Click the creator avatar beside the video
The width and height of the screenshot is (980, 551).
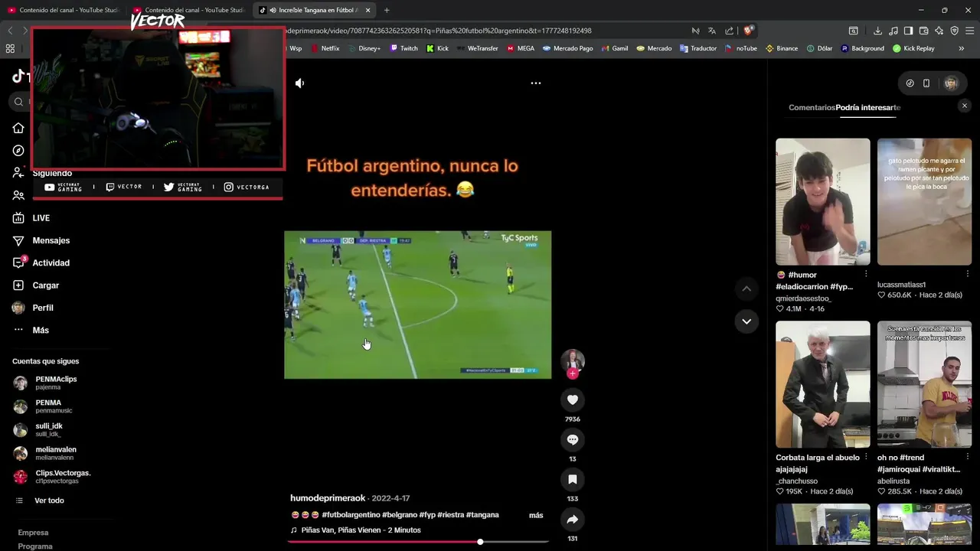click(572, 360)
